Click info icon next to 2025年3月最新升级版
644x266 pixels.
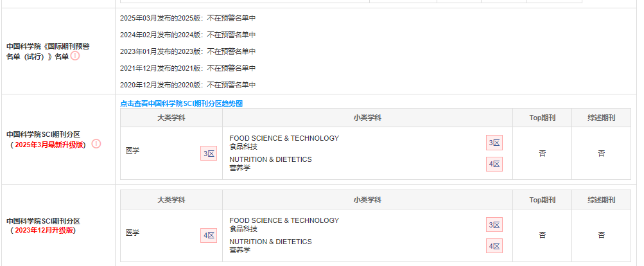point(96,144)
